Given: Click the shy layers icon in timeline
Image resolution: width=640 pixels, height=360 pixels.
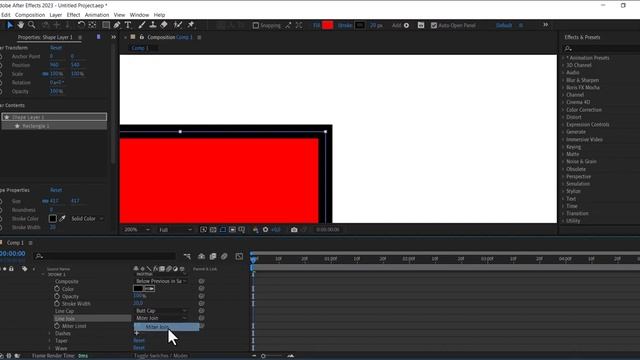Looking at the screenshot, I should coord(201,256).
